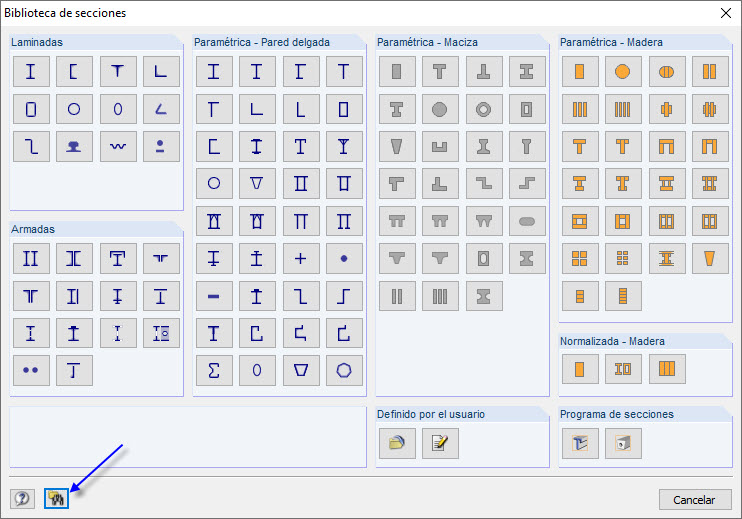The height and width of the screenshot is (519, 742).
Task: Click the binoculars search button at bottom left
Action: 56,498
